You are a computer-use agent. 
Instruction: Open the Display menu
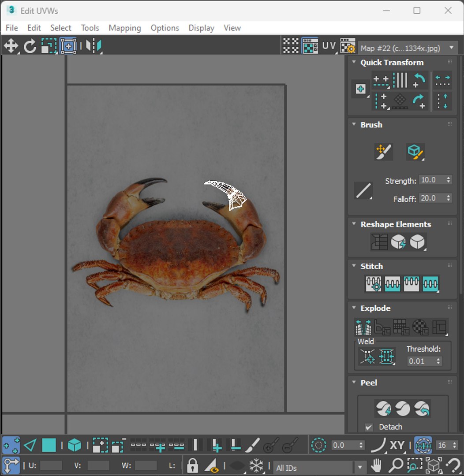click(202, 28)
